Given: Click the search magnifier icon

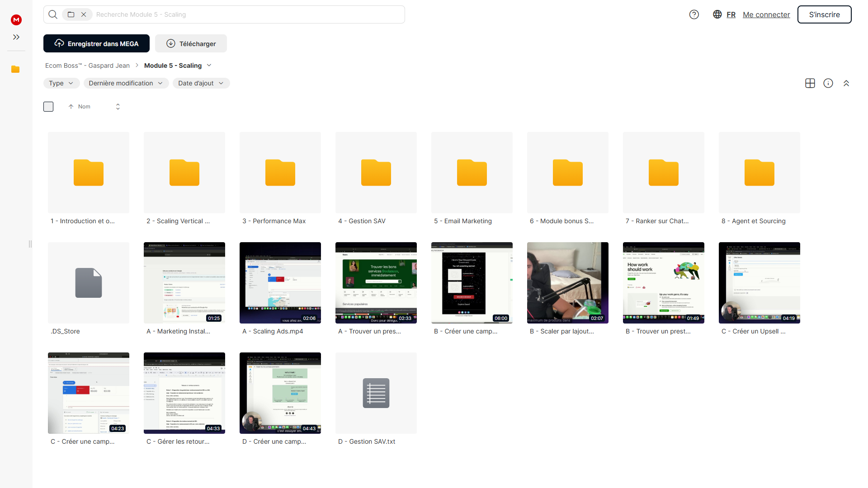Looking at the screenshot, I should coord(53,14).
